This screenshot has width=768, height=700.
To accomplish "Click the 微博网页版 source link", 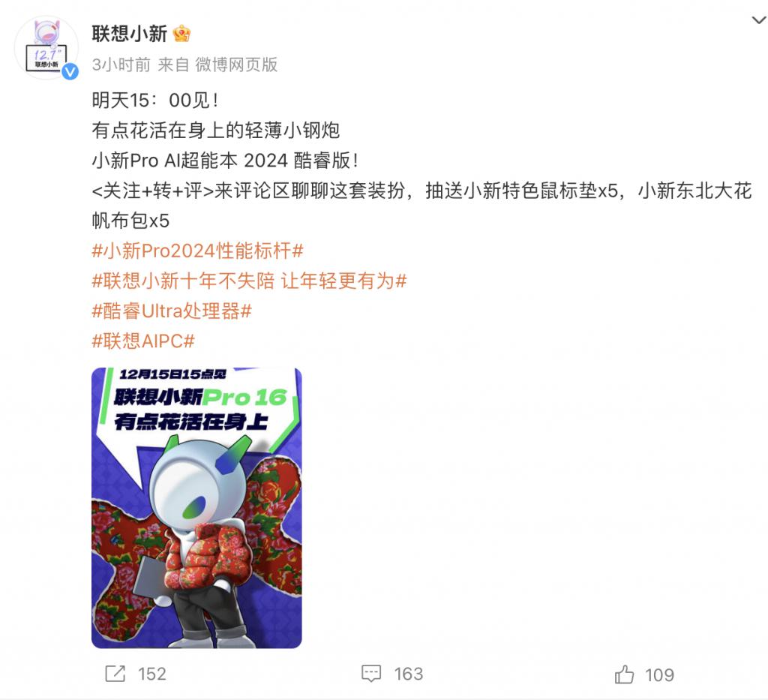I will click(x=236, y=65).
